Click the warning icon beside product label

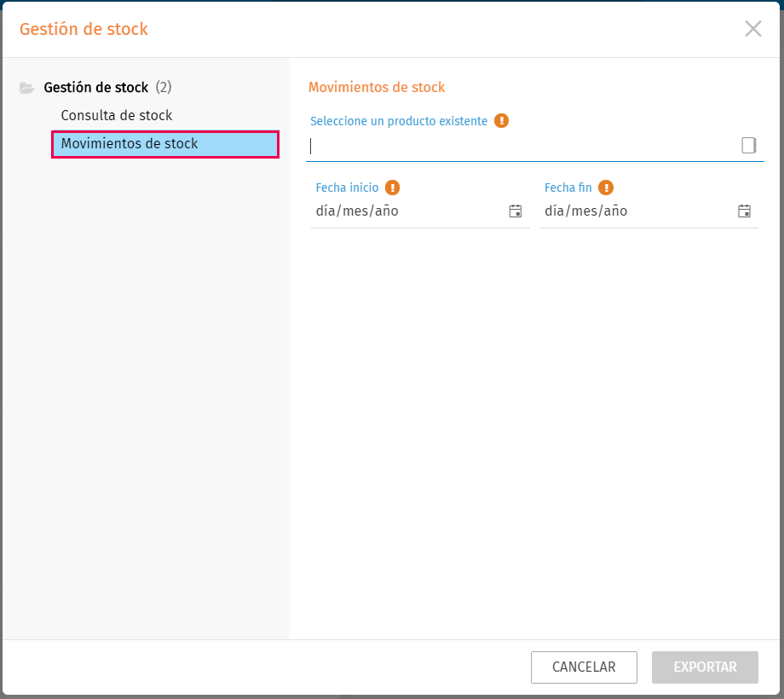[501, 121]
